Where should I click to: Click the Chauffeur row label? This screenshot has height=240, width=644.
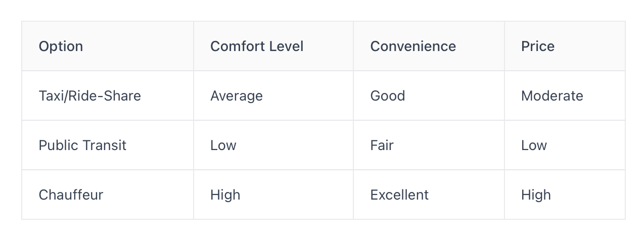71,195
